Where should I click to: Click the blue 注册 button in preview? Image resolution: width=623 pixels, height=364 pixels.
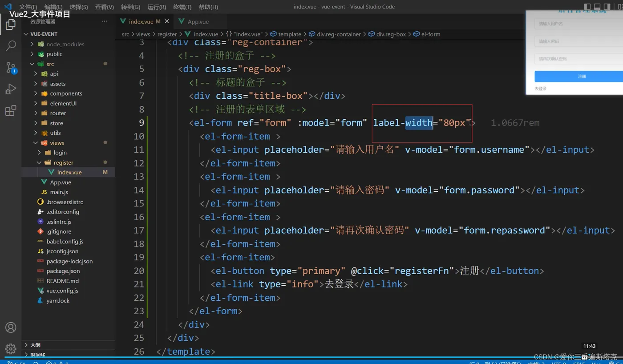582,77
